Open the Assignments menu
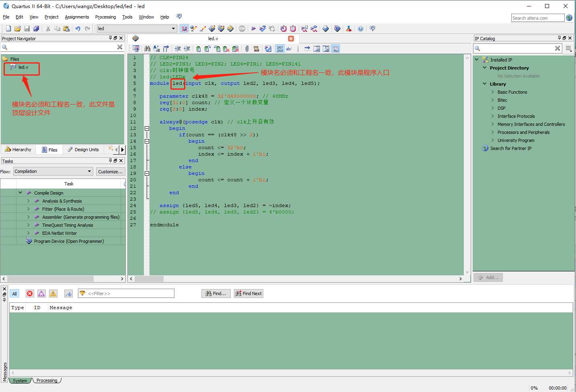This screenshot has width=576, height=392. point(77,17)
